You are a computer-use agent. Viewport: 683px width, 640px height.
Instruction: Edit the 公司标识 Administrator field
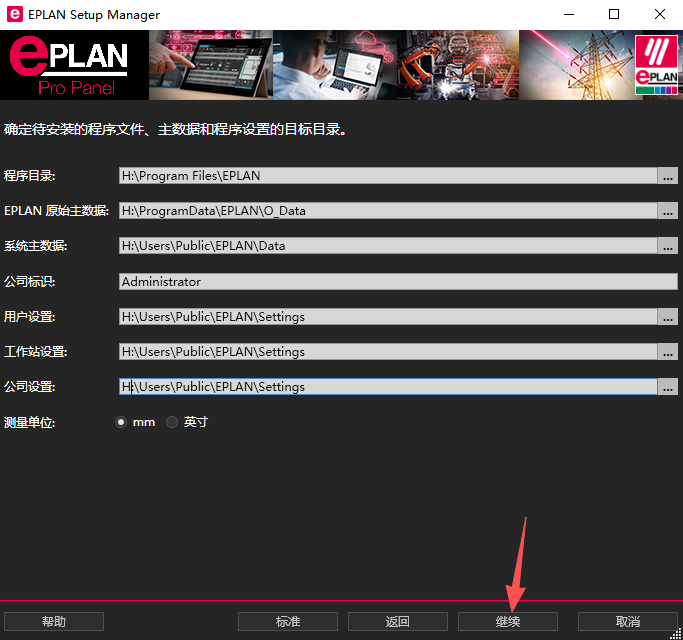[398, 281]
